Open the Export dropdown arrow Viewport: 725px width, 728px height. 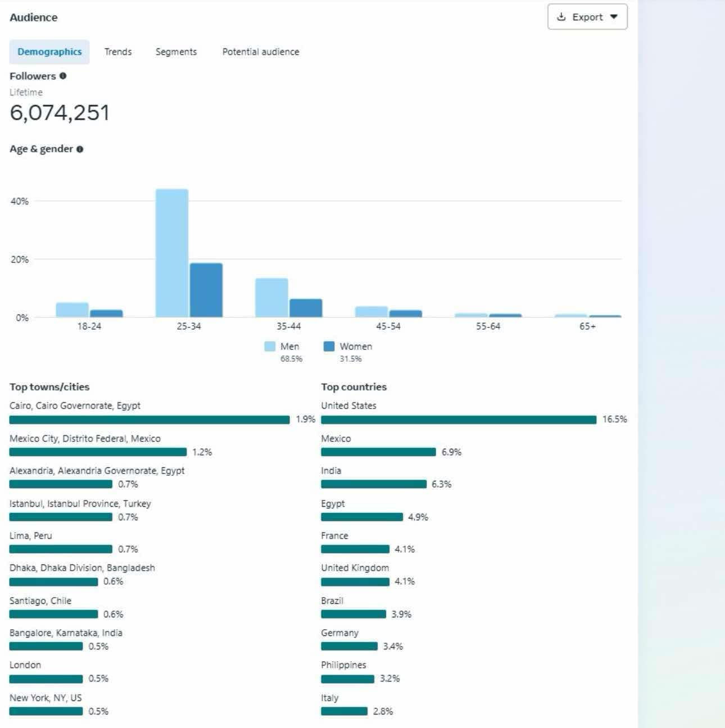[614, 17]
